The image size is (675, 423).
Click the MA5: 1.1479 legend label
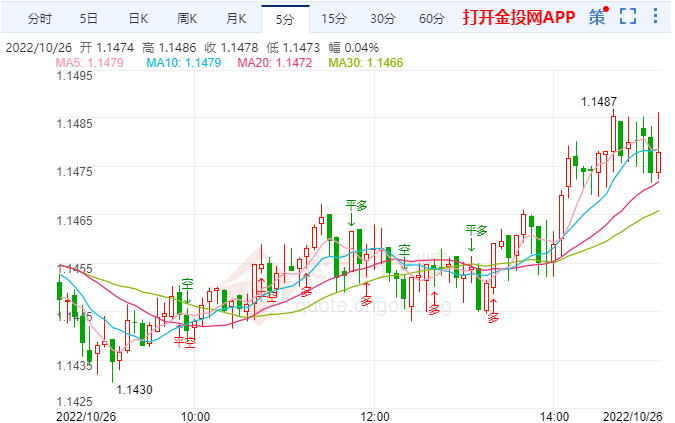90,63
